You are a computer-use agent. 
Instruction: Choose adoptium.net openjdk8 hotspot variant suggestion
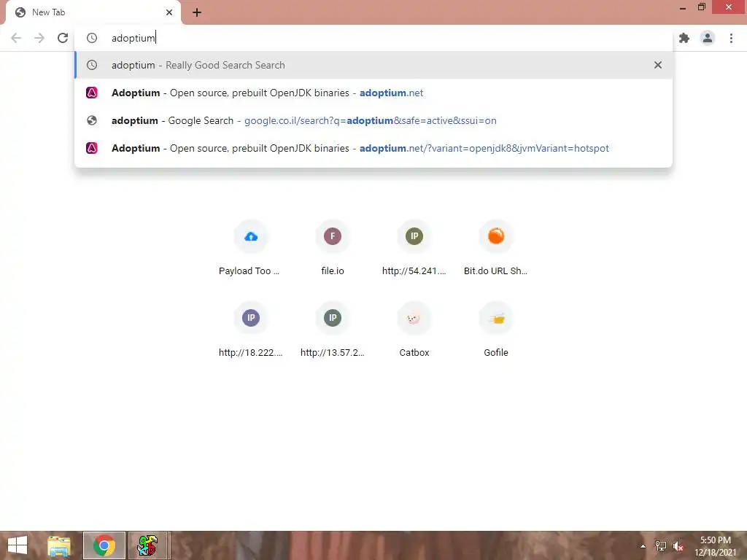pyautogui.click(x=373, y=148)
